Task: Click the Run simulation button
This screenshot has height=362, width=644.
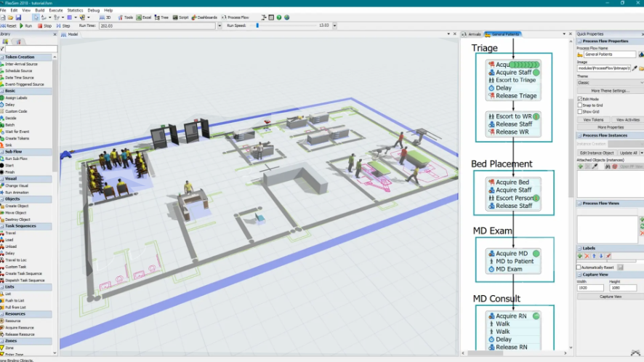Action: (x=26, y=25)
